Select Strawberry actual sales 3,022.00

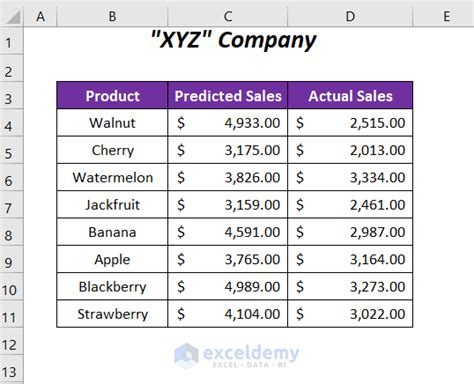point(350,314)
